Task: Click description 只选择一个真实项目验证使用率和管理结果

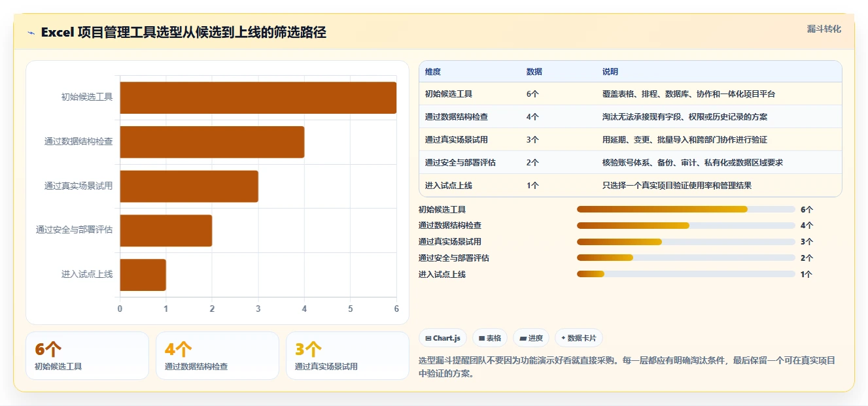Action: pyautogui.click(x=677, y=186)
